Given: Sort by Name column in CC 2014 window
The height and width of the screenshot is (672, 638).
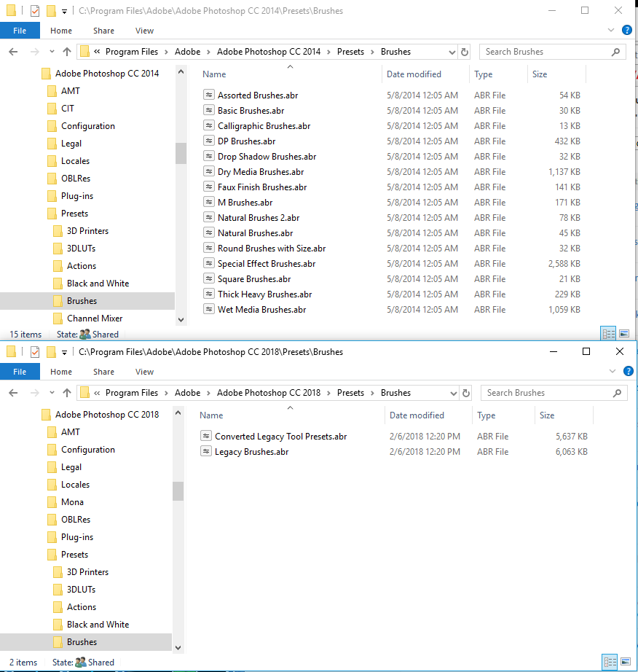Looking at the screenshot, I should (x=214, y=74).
